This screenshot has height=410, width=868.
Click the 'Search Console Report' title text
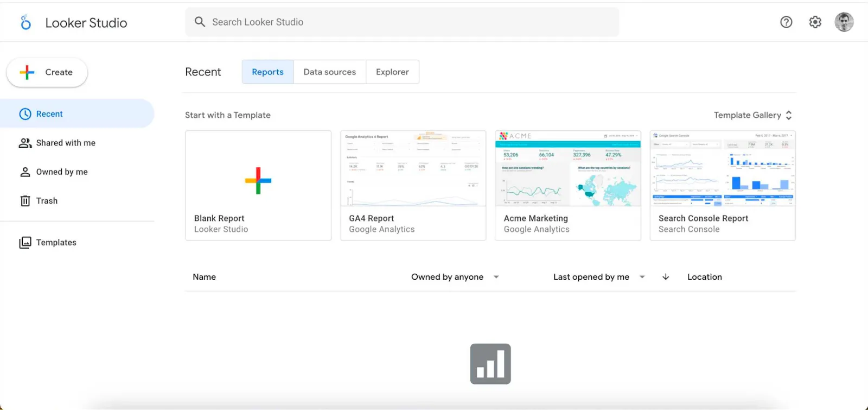(704, 218)
